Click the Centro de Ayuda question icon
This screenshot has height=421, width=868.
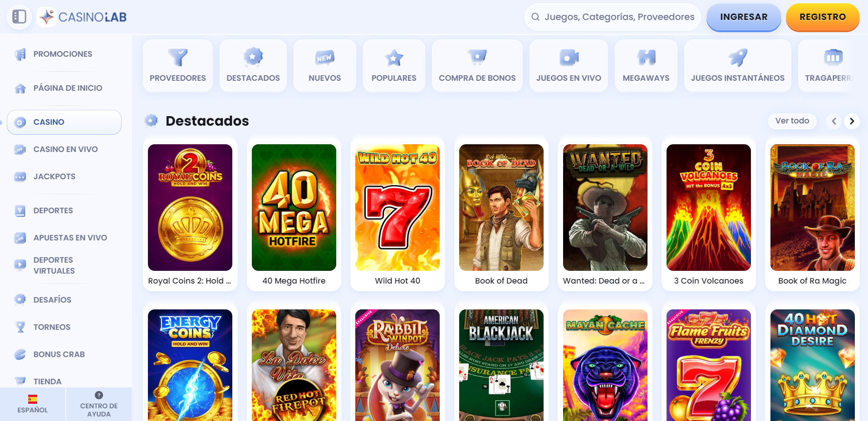[99, 395]
